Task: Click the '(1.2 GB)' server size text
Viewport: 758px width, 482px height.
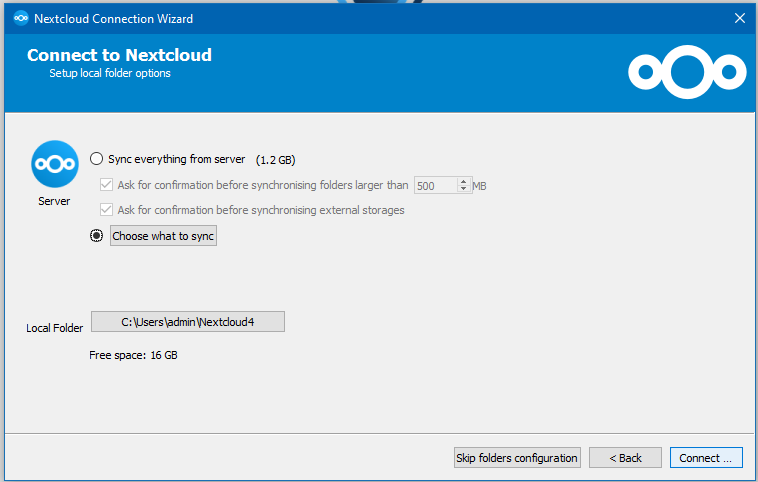Action: coord(275,159)
